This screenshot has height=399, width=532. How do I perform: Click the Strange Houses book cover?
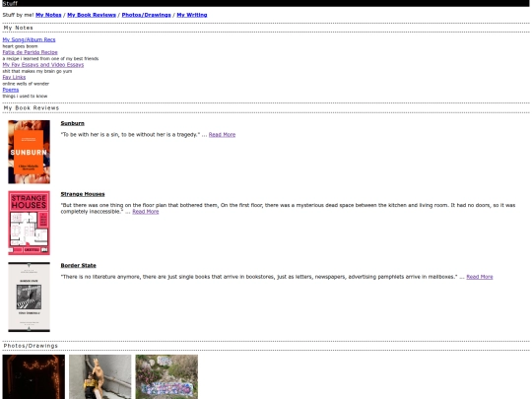[30, 223]
